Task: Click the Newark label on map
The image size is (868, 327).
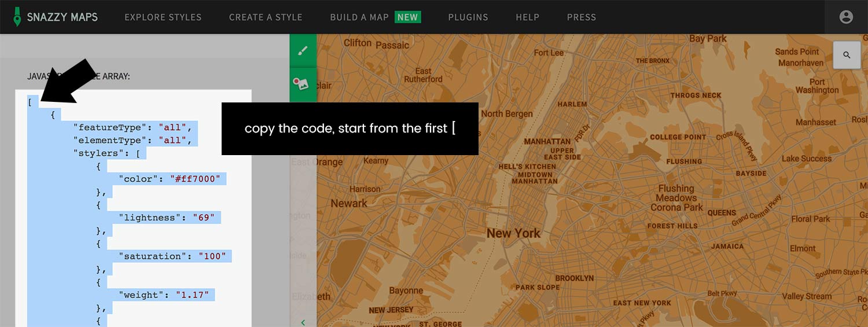Action: tap(349, 203)
